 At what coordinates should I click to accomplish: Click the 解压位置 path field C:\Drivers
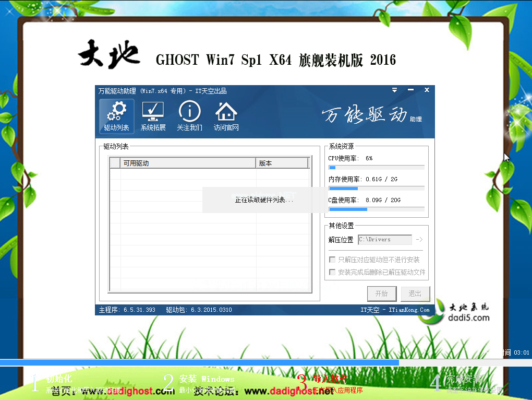pyautogui.click(x=385, y=240)
